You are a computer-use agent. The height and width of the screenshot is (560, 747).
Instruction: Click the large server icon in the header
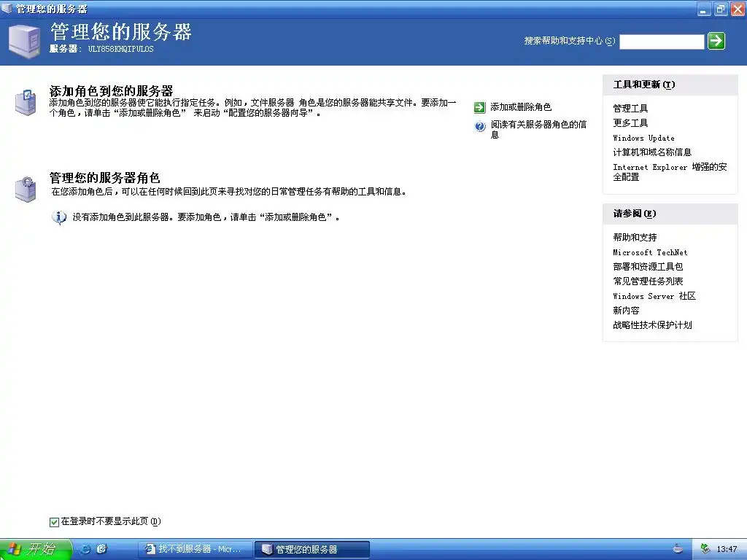click(24, 42)
